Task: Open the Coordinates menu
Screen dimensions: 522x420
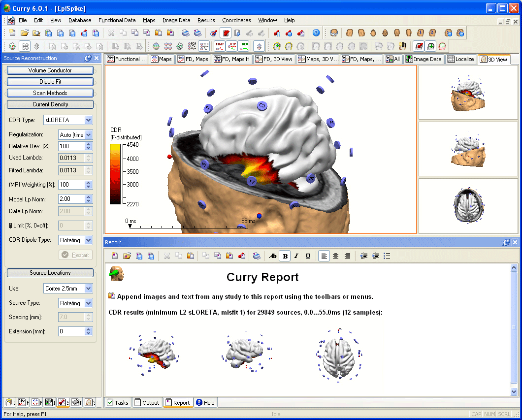Action: coord(236,20)
